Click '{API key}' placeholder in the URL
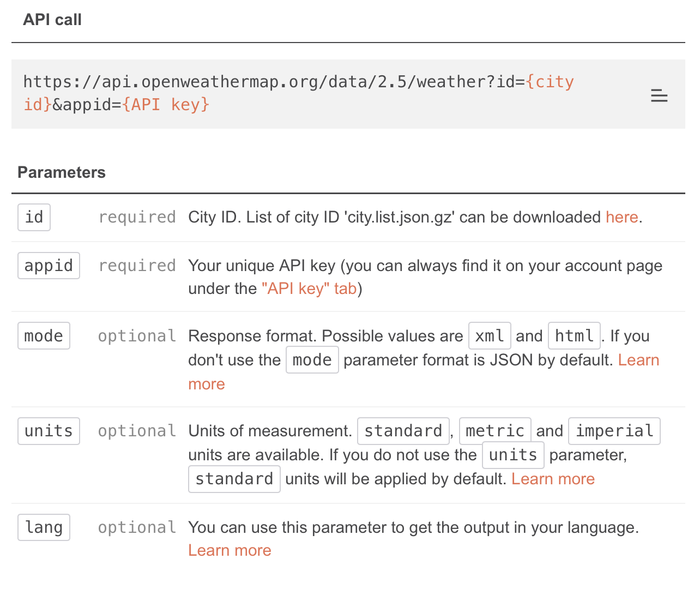700x589 pixels. (x=166, y=104)
